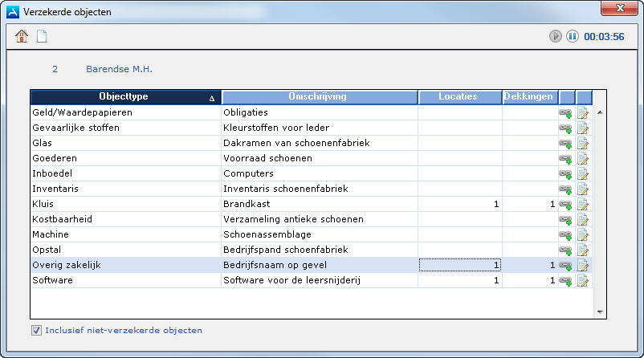Click scrollbar down arrow in table
Image resolution: width=644 pixels, height=358 pixels.
599,311
